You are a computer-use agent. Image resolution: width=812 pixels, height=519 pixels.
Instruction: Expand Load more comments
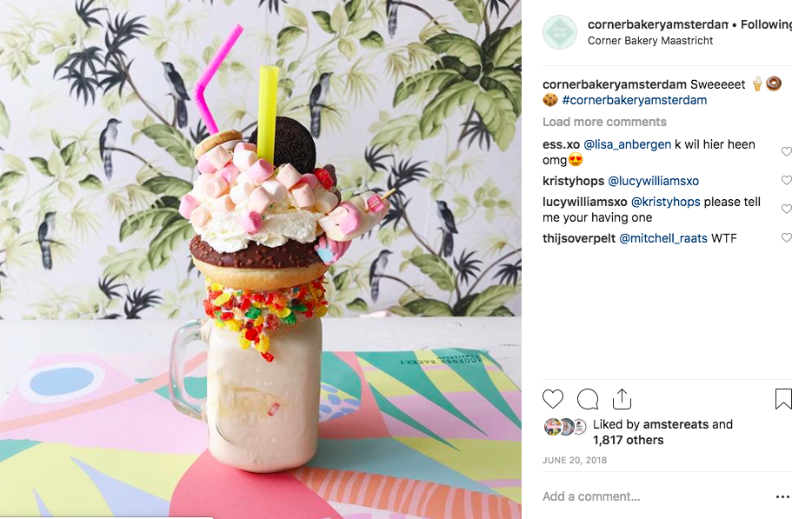click(604, 122)
